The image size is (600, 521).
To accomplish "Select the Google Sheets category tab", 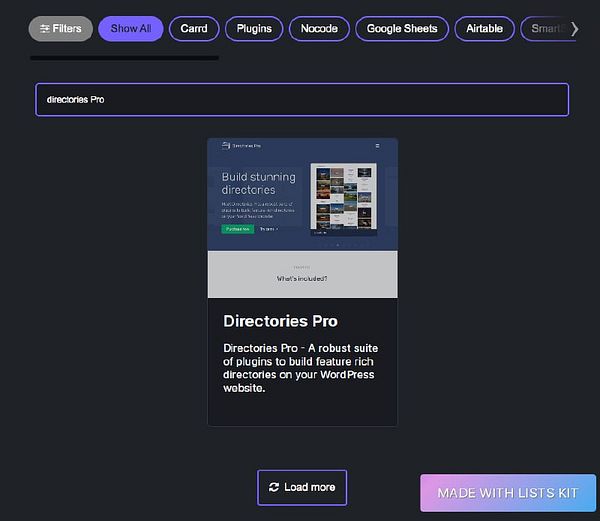I will point(402,29).
